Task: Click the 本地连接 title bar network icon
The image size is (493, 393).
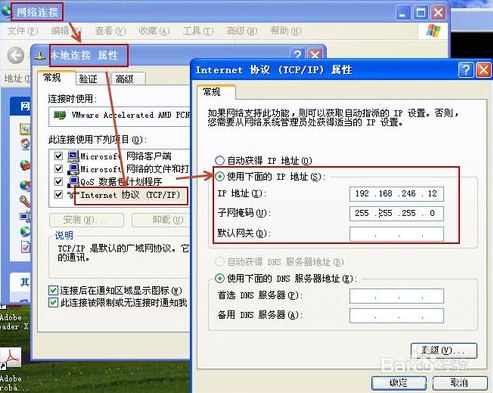Action: [41, 56]
